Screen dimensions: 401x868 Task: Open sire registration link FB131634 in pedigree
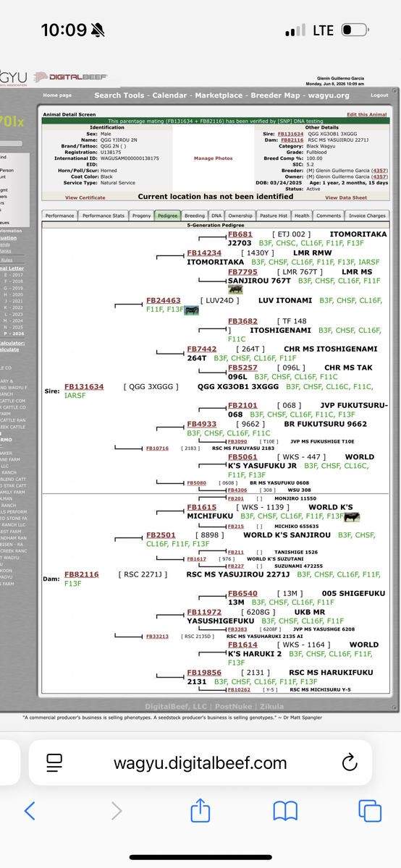pos(84,387)
